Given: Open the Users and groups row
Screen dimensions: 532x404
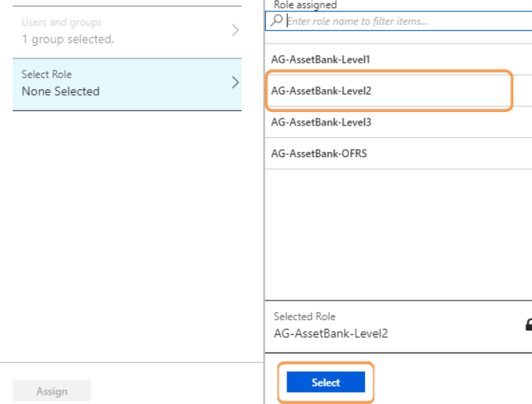Looking at the screenshot, I should point(127,31).
